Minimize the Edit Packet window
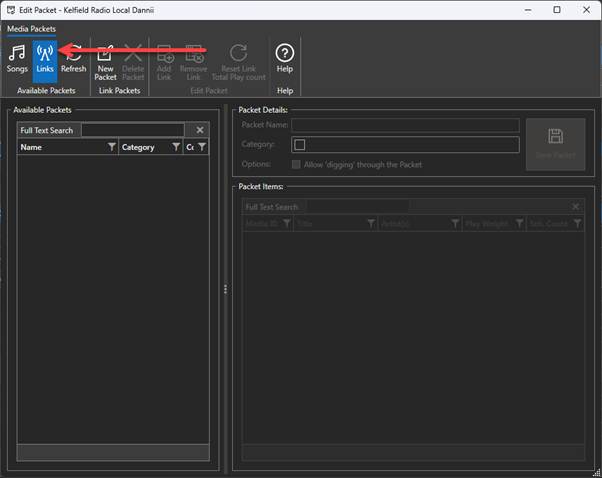 tap(528, 10)
